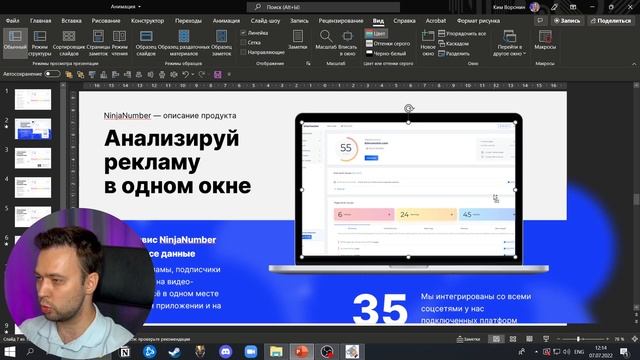Open Slide Sorter (Сортировщик слайдов) view
The image size is (640, 360).
coord(69,43)
